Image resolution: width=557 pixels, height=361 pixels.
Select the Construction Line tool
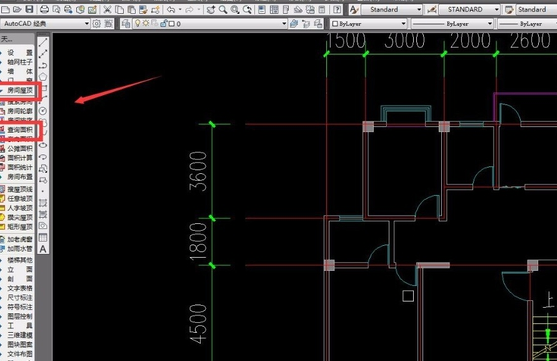click(x=43, y=54)
